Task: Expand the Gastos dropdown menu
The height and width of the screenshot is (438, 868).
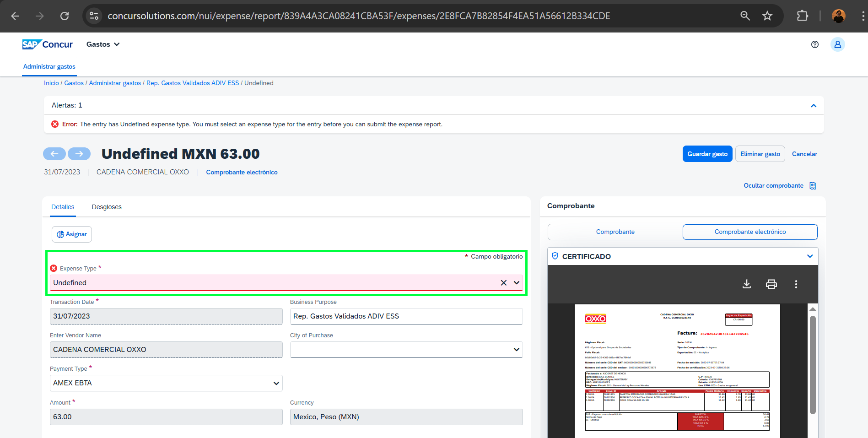Action: [x=103, y=44]
